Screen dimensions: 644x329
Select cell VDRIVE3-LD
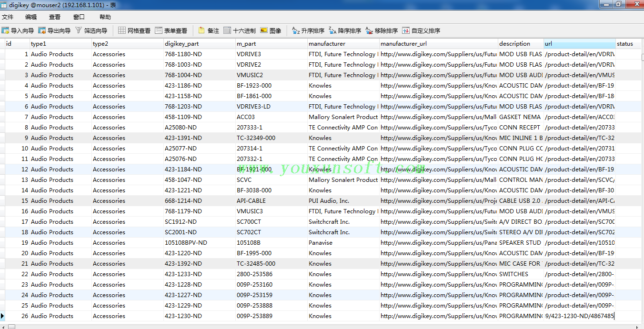272,106
